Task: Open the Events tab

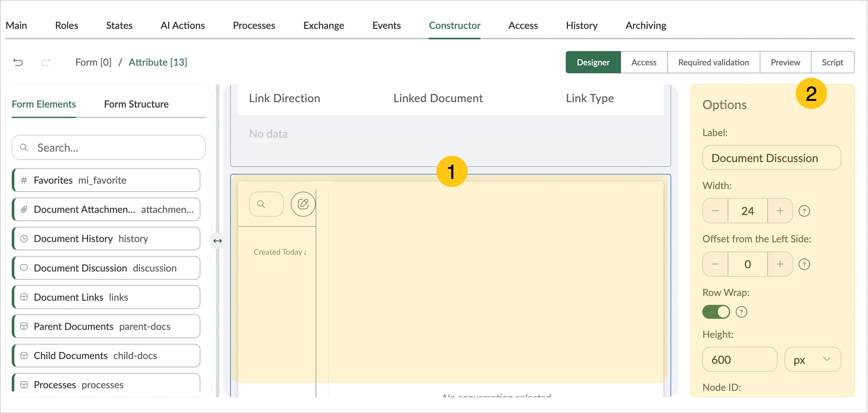Action: click(x=386, y=26)
